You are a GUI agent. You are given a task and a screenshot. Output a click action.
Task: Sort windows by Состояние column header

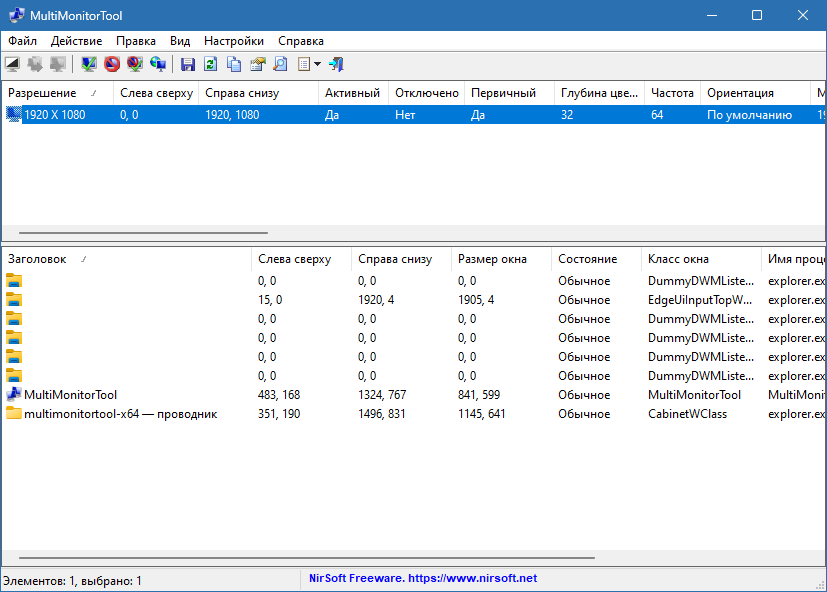[x=597, y=259]
